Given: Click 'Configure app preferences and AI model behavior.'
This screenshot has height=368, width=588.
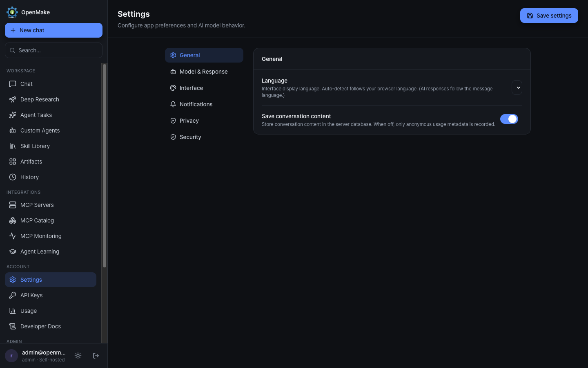Looking at the screenshot, I should [181, 25].
